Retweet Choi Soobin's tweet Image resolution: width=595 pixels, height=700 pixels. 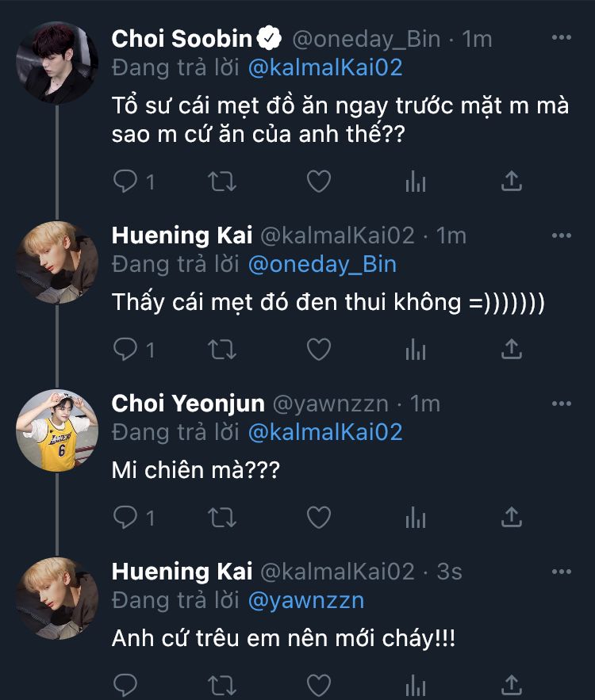click(221, 182)
